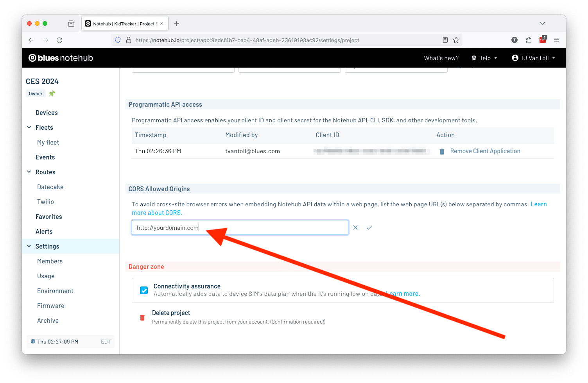Click the site padlock icon
This screenshot has width=588, height=383.
pos(129,40)
